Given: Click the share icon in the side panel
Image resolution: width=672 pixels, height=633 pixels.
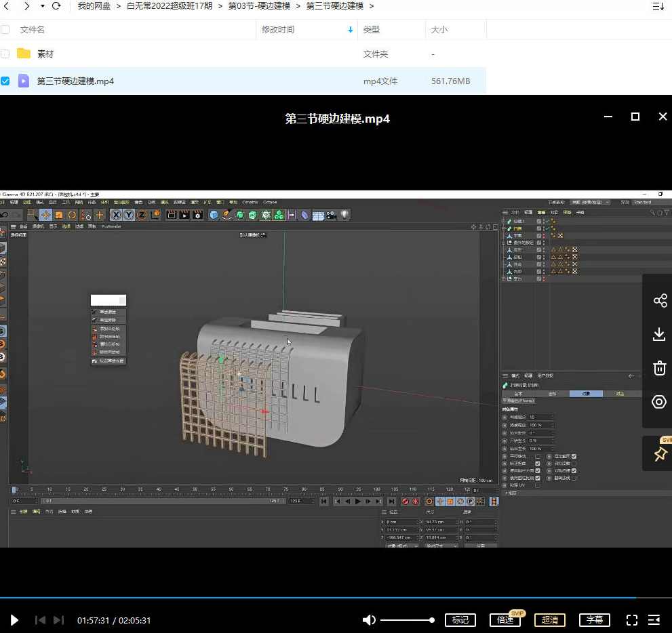Looking at the screenshot, I should tap(659, 301).
